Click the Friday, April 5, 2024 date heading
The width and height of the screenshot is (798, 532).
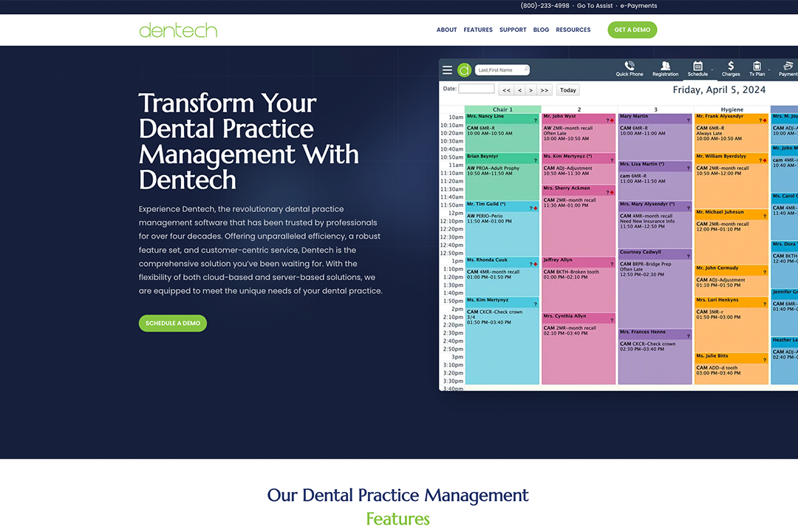click(x=719, y=89)
